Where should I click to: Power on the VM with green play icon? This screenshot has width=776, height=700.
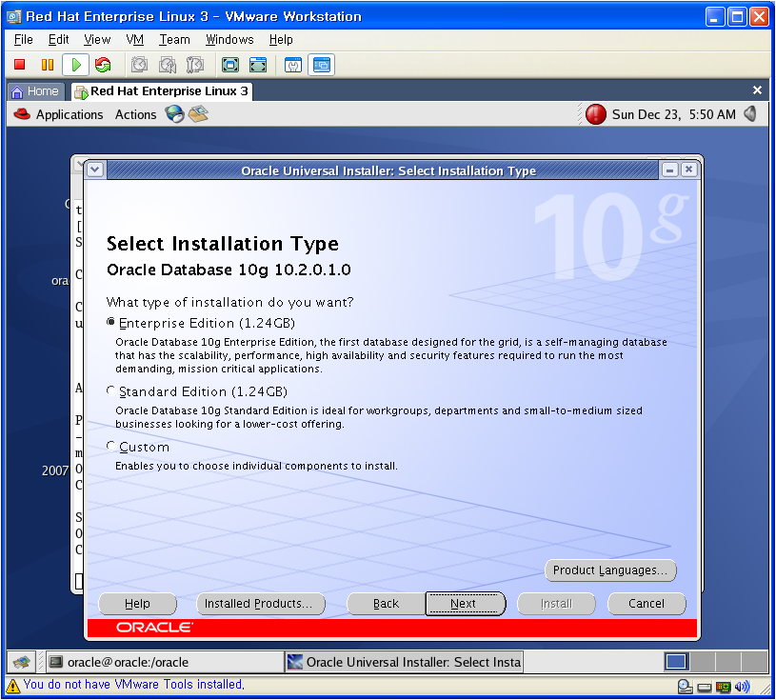(x=76, y=65)
